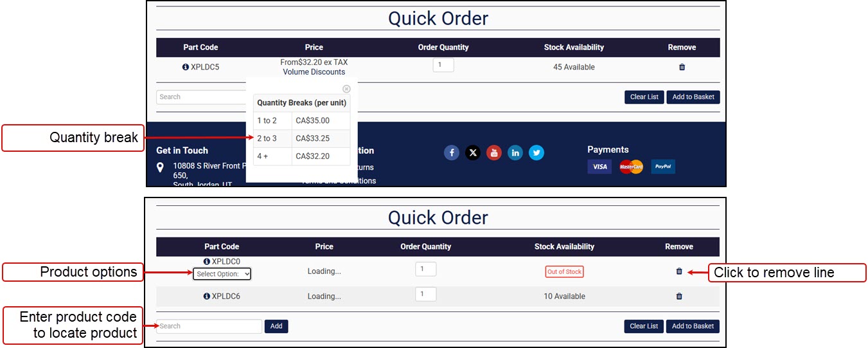Click the order quantity box for XPLDC6

pos(426,294)
